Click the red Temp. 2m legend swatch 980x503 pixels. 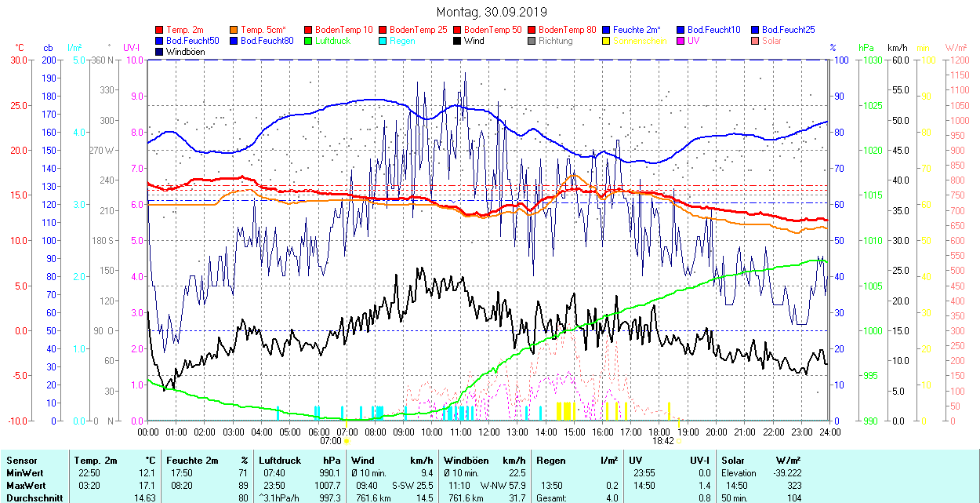click(161, 30)
